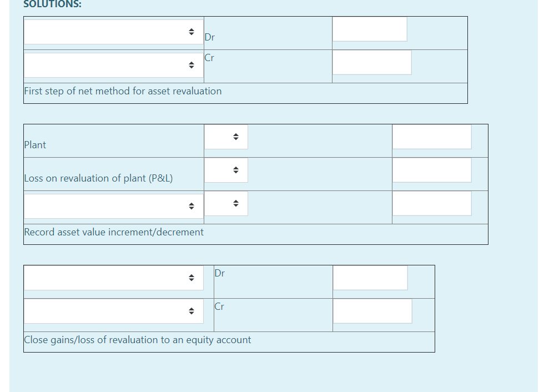Open the Dr/Cr dropdown beside Loss on revaluation
Screen dimensions: 539x392
(226, 170)
